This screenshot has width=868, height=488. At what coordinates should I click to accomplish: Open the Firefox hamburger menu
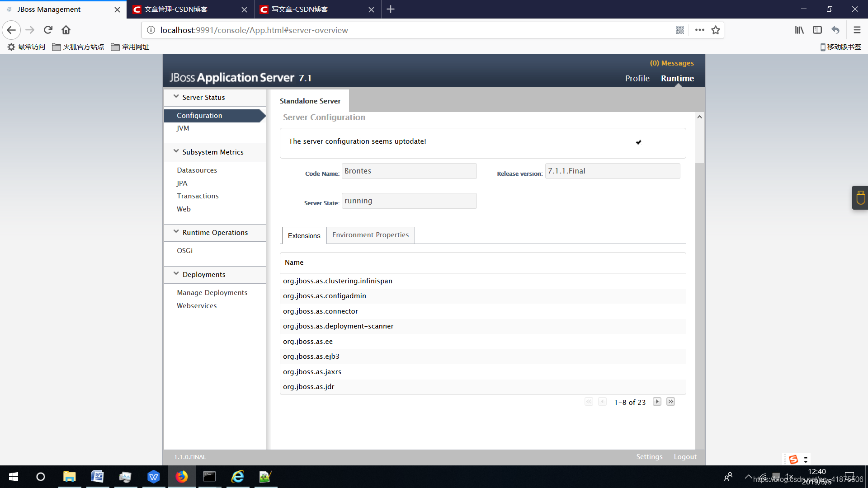click(857, 30)
